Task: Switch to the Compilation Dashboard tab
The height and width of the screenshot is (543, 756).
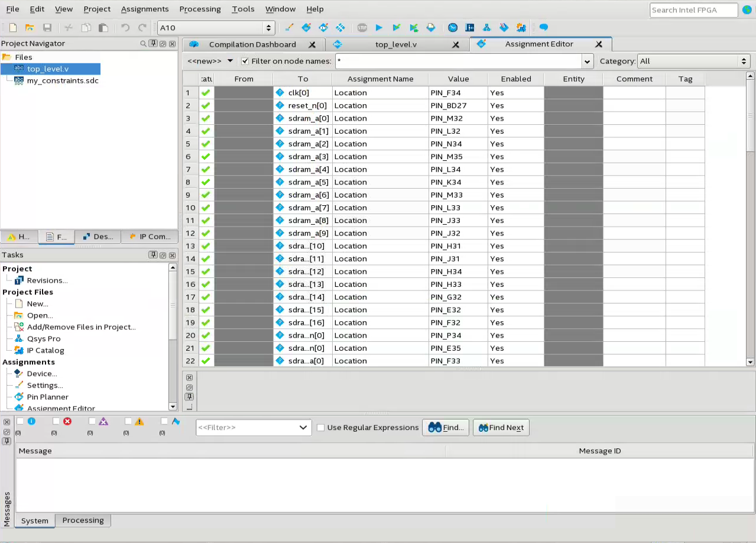Action: point(252,44)
